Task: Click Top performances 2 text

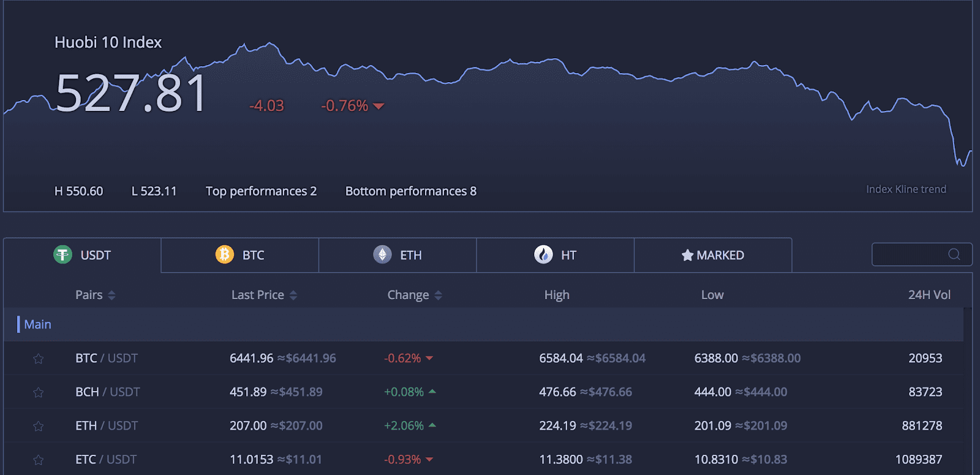Action: (261, 191)
